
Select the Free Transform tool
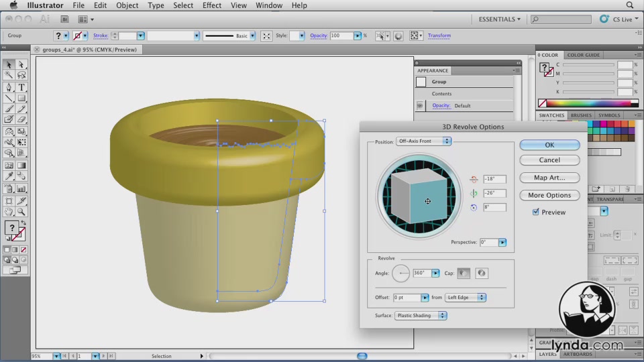point(21,142)
